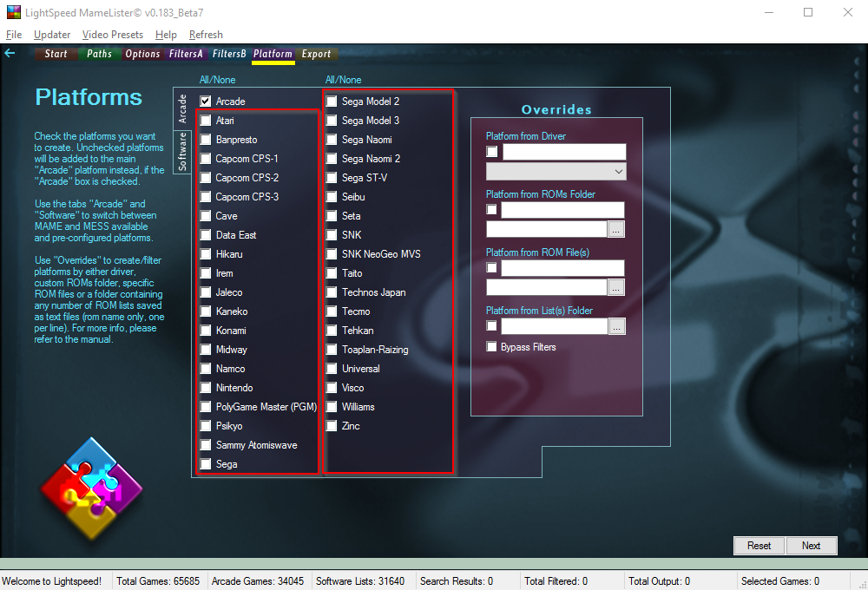
Task: Click Refresh in the menu bar
Action: click(206, 35)
